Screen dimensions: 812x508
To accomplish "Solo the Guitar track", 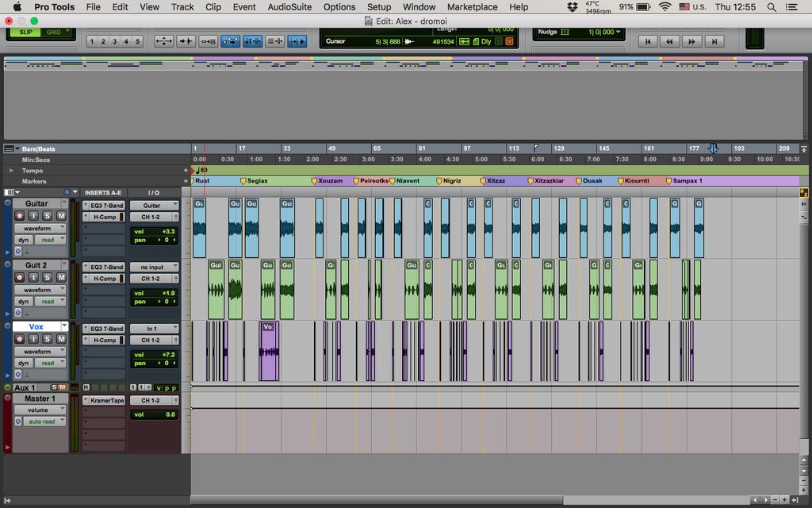I will click(47, 216).
